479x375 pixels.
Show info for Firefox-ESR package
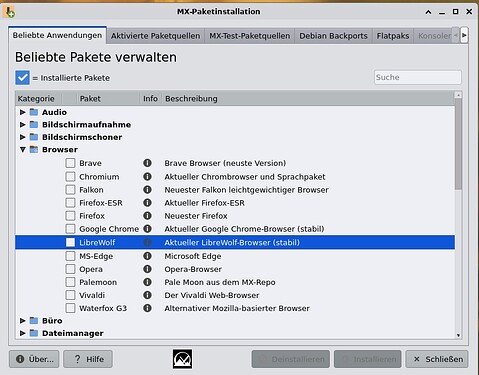point(147,203)
